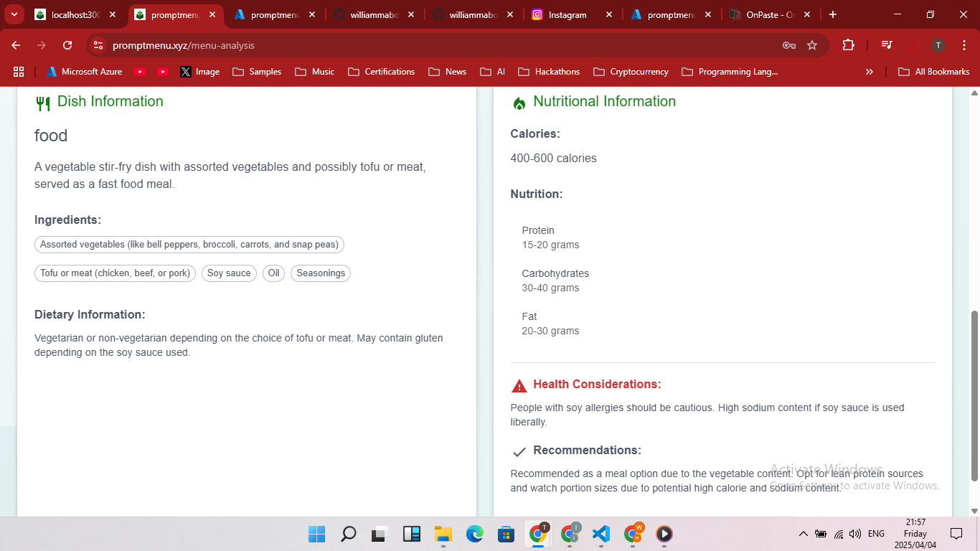Viewport: 980px width, 551px height.
Task: Close the OnPaste tab
Action: click(x=807, y=14)
